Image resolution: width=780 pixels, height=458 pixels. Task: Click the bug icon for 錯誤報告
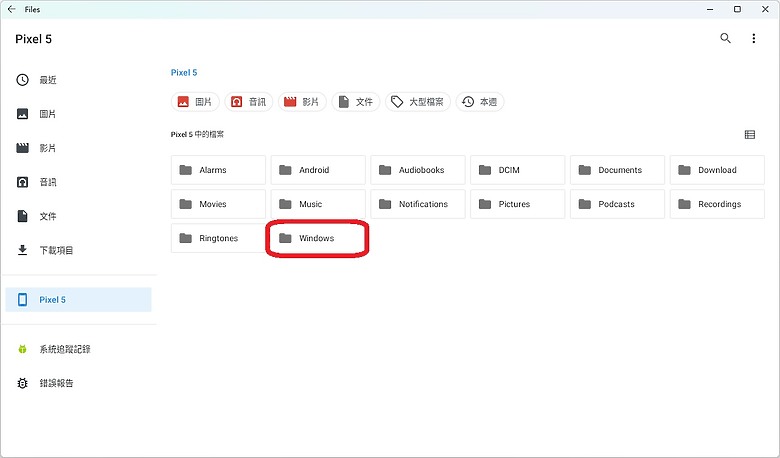(22, 383)
